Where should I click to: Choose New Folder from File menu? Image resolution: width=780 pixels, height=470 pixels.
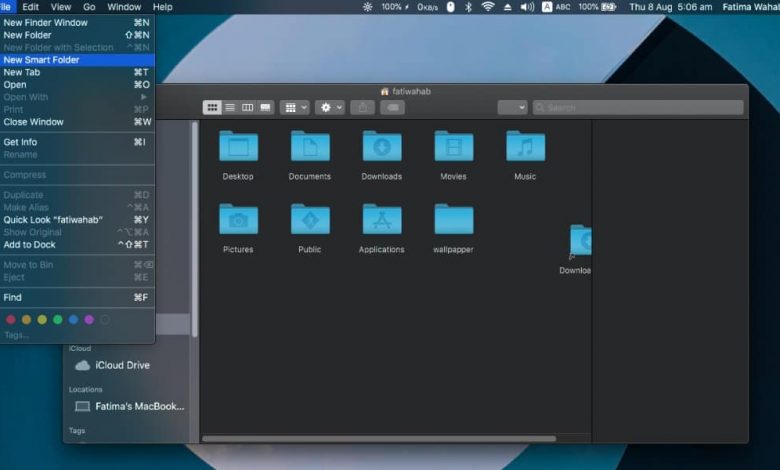point(77,35)
